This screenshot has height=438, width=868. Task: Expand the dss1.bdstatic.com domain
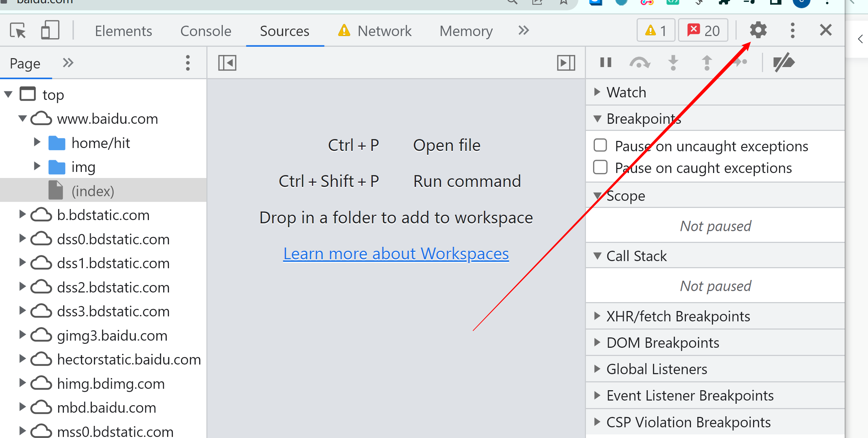point(22,263)
